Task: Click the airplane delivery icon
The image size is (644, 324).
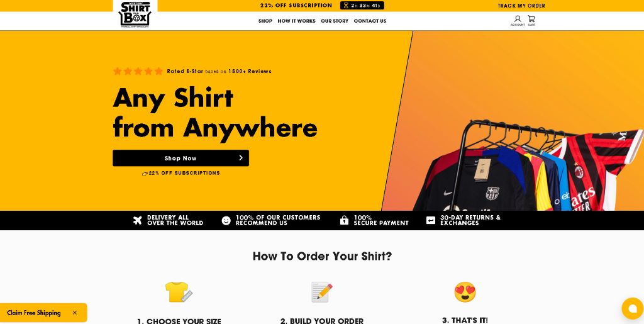Action: [138, 221]
